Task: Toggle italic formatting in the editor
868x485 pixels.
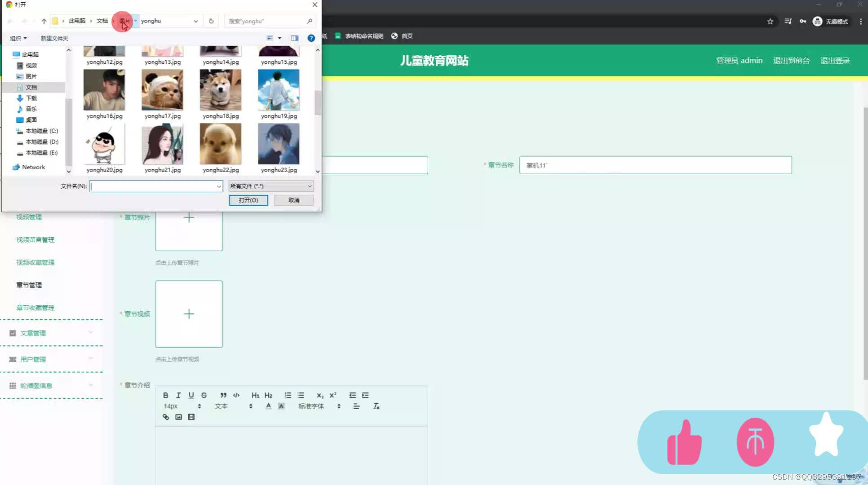Action: click(x=178, y=395)
